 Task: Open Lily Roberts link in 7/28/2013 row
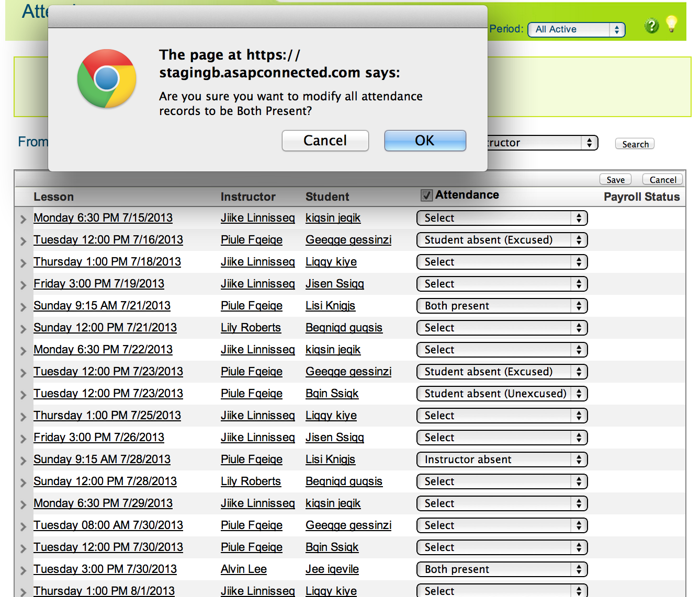[x=251, y=481]
